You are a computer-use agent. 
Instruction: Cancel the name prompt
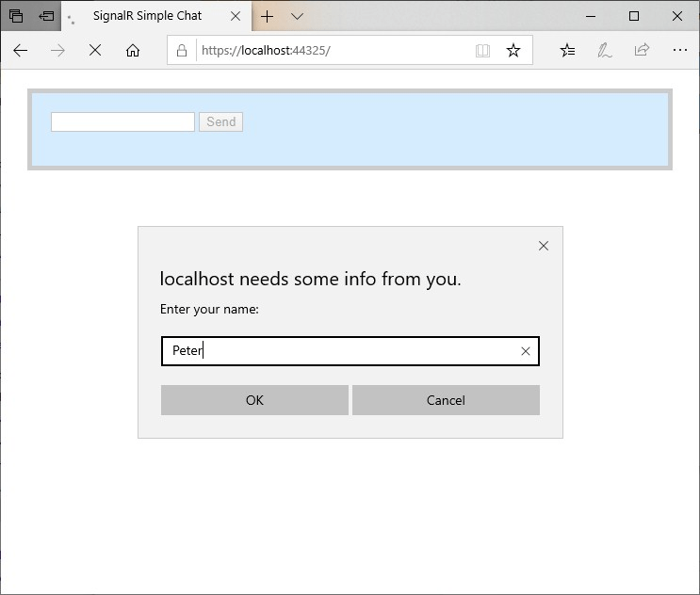pyautogui.click(x=446, y=400)
